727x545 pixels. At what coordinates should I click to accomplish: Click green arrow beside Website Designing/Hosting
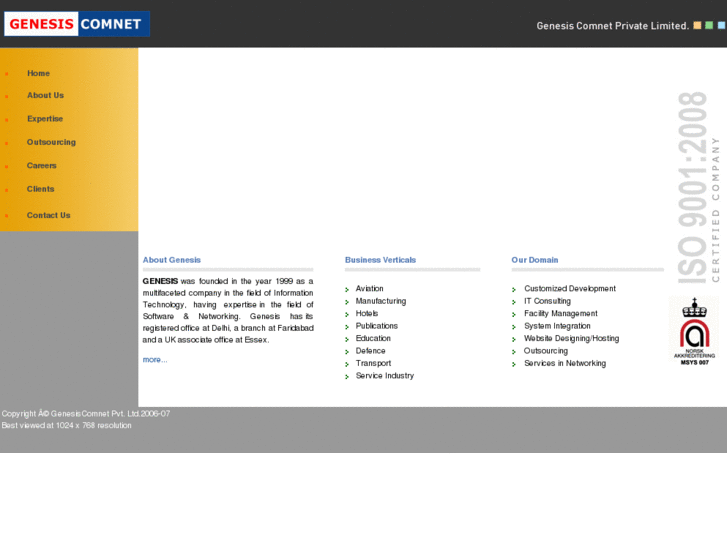pos(514,340)
